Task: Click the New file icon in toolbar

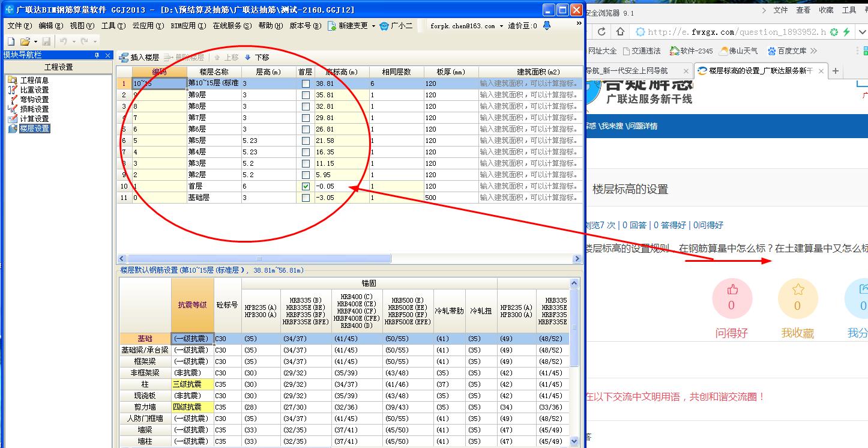Action: pos(11,41)
